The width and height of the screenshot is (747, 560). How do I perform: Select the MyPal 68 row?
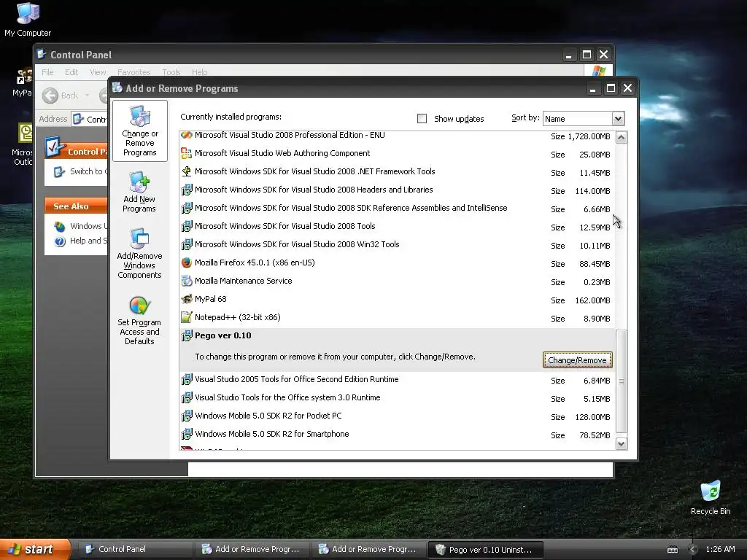tap(398, 299)
